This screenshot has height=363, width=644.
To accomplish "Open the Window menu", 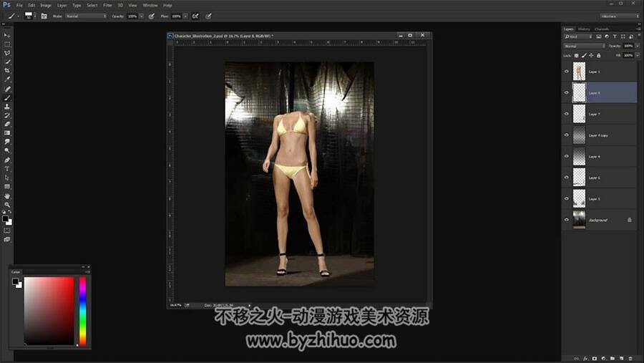I will click(x=150, y=5).
